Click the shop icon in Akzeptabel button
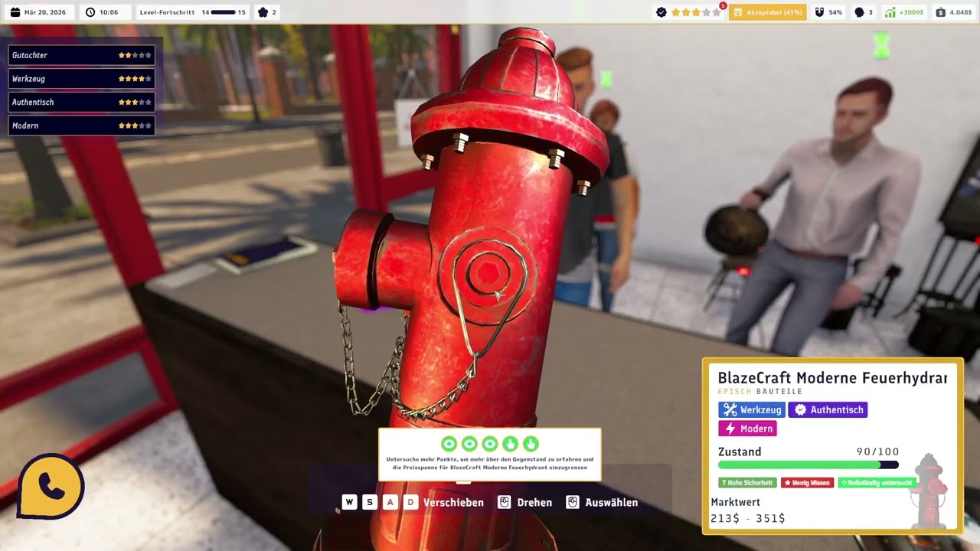Viewport: 980px width, 551px height. pos(739,12)
